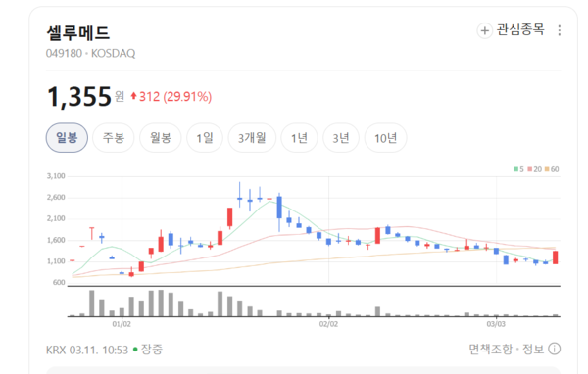
Task: Click the latest red candle at chart's right edge
Action: coord(556,257)
